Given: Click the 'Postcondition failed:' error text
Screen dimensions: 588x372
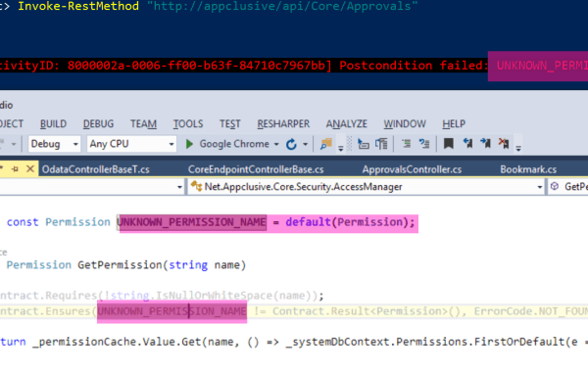Looking at the screenshot, I should 414,66.
